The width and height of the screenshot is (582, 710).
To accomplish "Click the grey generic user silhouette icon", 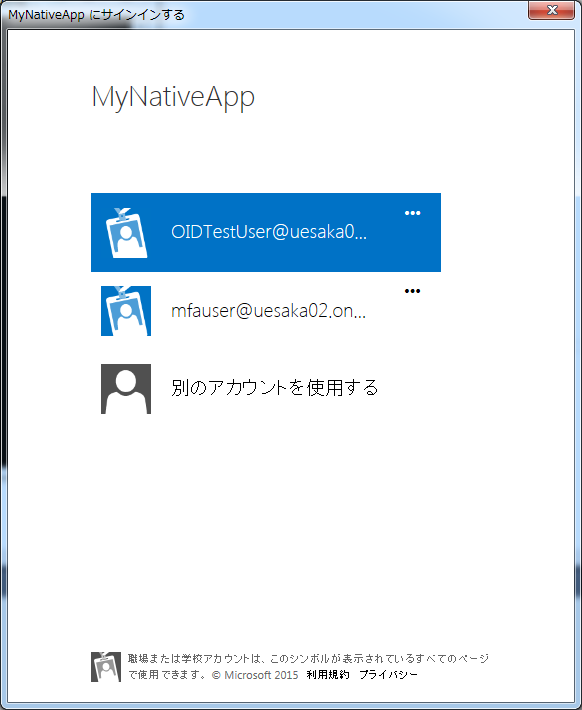I will coord(126,389).
